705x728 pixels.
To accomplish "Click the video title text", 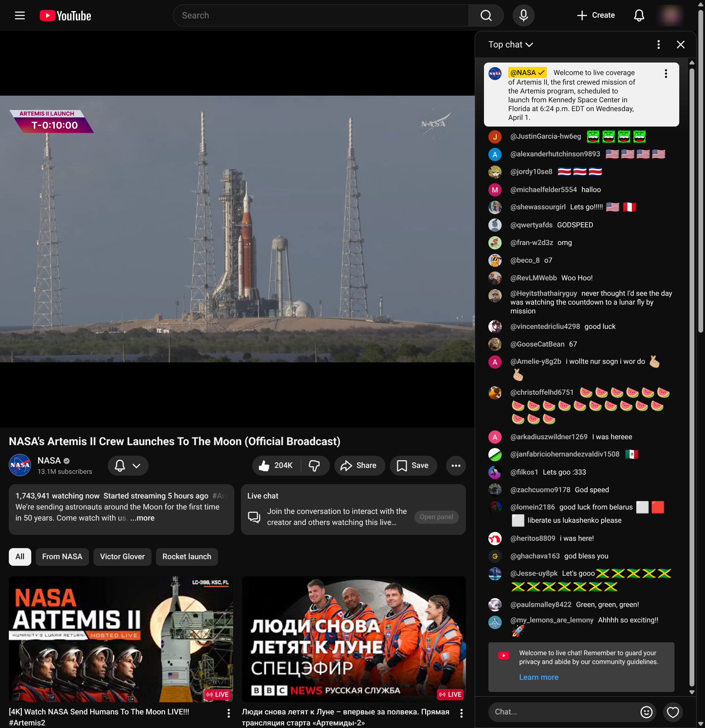I will coord(174,441).
